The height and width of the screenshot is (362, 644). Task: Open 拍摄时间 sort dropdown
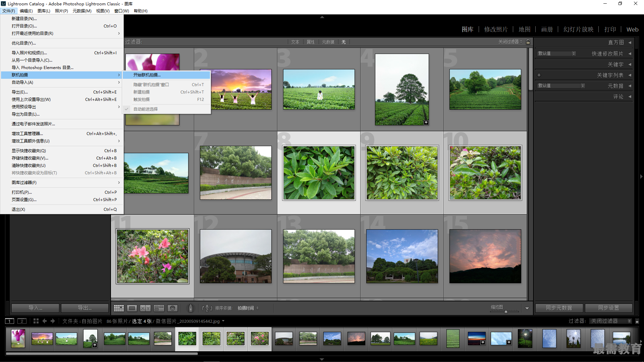pyautogui.click(x=248, y=308)
